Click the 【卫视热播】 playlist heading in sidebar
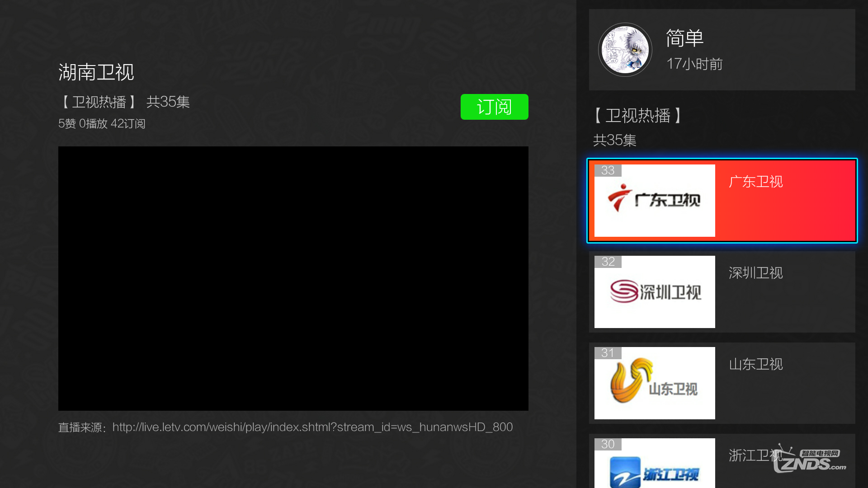Image resolution: width=868 pixels, height=488 pixels. pyautogui.click(x=637, y=116)
